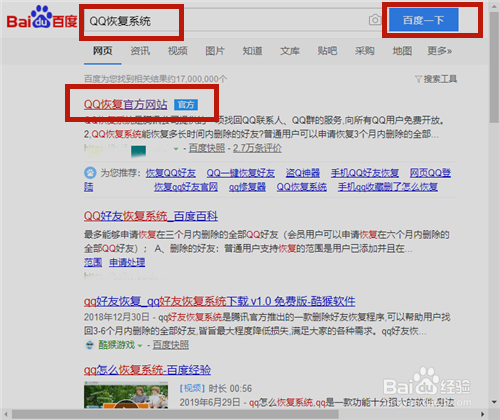Click date 2018年12月30日 text
Image resolution: width=500 pixels, height=420 pixels.
[x=117, y=317]
